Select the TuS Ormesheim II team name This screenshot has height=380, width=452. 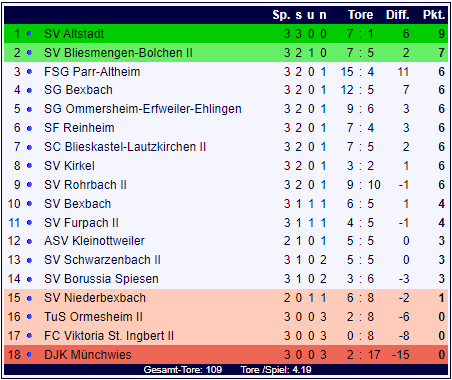(x=93, y=317)
